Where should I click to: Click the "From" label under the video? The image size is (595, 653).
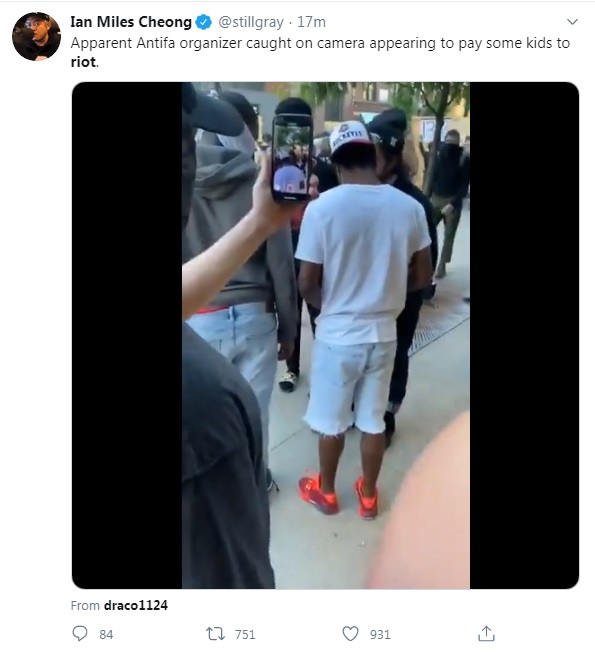pyautogui.click(x=85, y=605)
